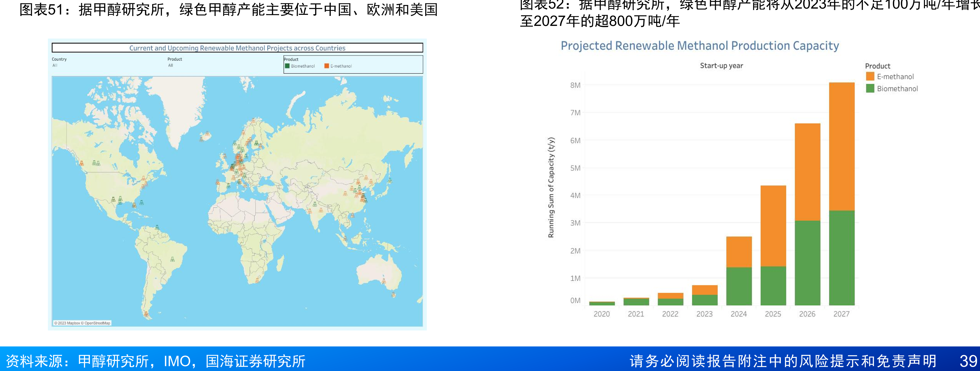Screen dimensions: 980x371
Task: Click the orange E-methanol segment of the 2027 bar
Action: point(842,146)
